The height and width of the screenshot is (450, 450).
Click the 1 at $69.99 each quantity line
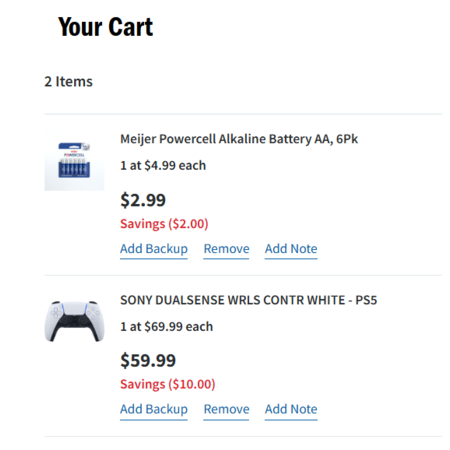pyautogui.click(x=166, y=327)
